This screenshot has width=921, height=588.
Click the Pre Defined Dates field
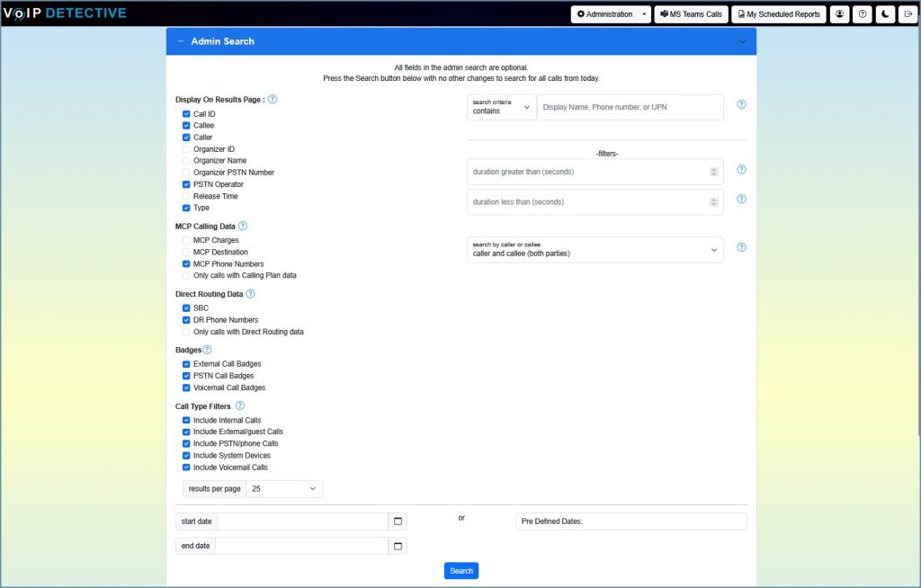click(x=630, y=521)
